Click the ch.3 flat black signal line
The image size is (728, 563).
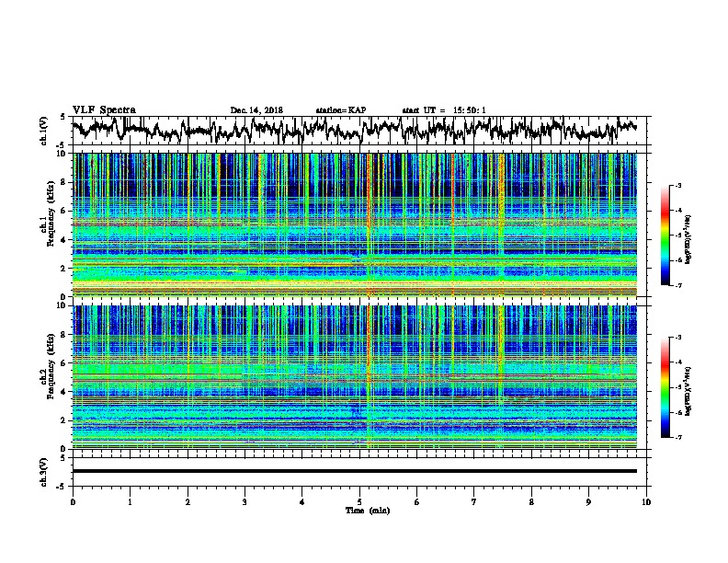pos(354,471)
